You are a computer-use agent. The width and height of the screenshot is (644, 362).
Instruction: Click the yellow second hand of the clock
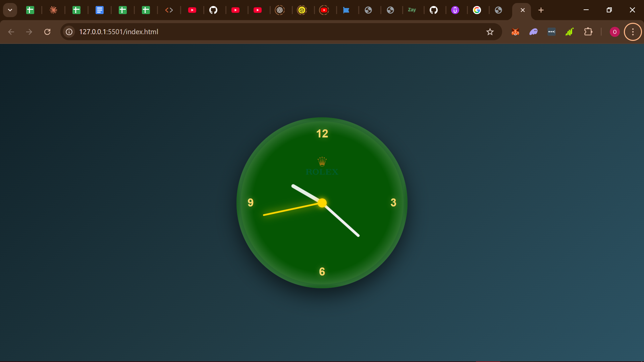[x=290, y=209]
